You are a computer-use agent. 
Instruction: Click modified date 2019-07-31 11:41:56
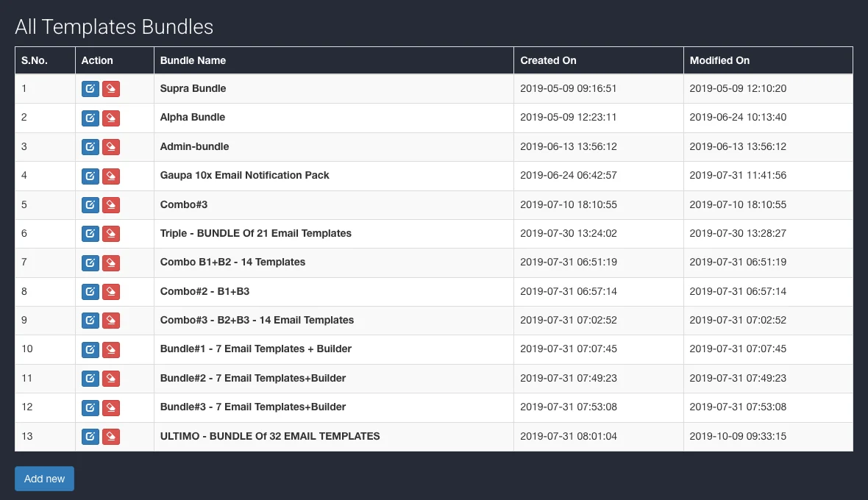click(x=738, y=175)
